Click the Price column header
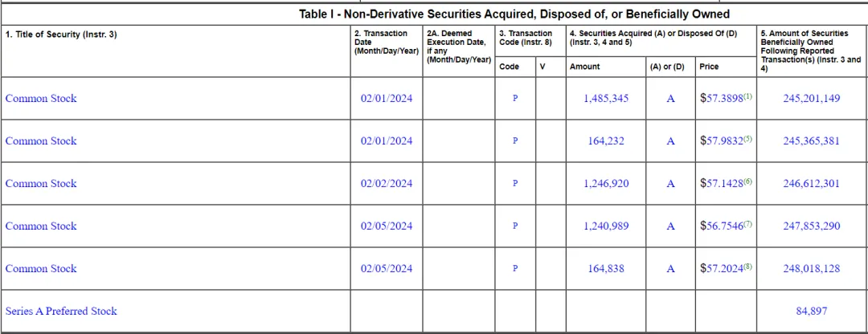The height and width of the screenshot is (334, 868). click(709, 67)
